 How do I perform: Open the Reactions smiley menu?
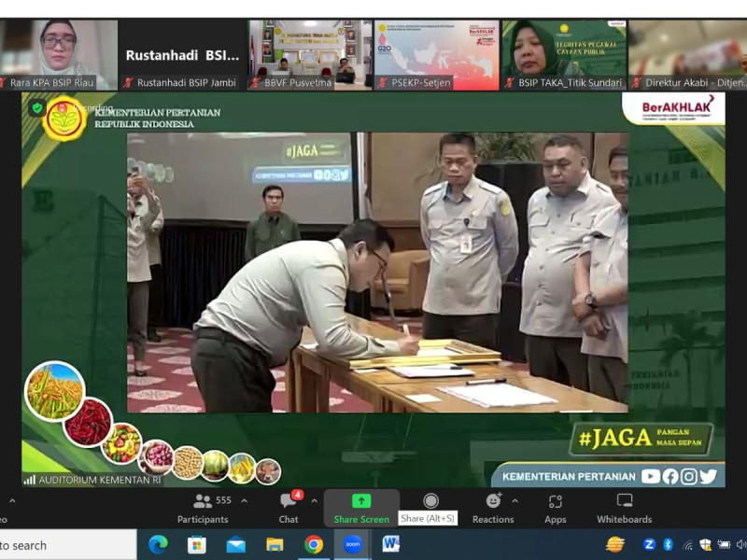click(x=493, y=507)
